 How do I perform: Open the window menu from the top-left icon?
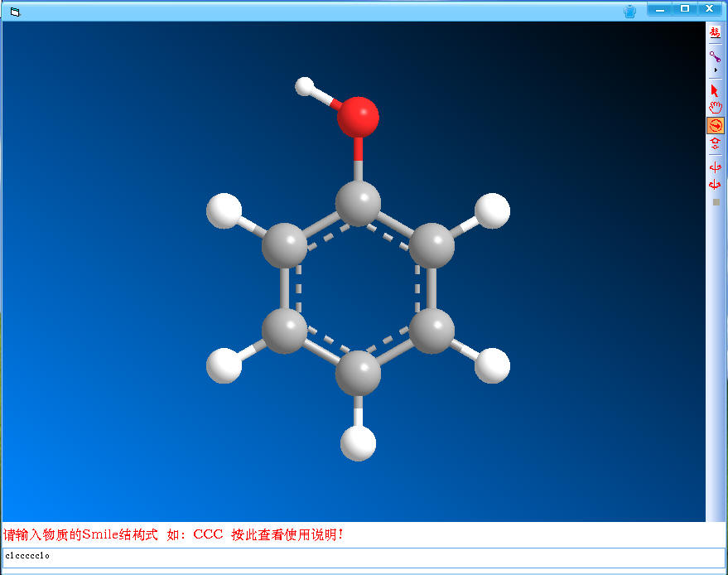(14, 11)
